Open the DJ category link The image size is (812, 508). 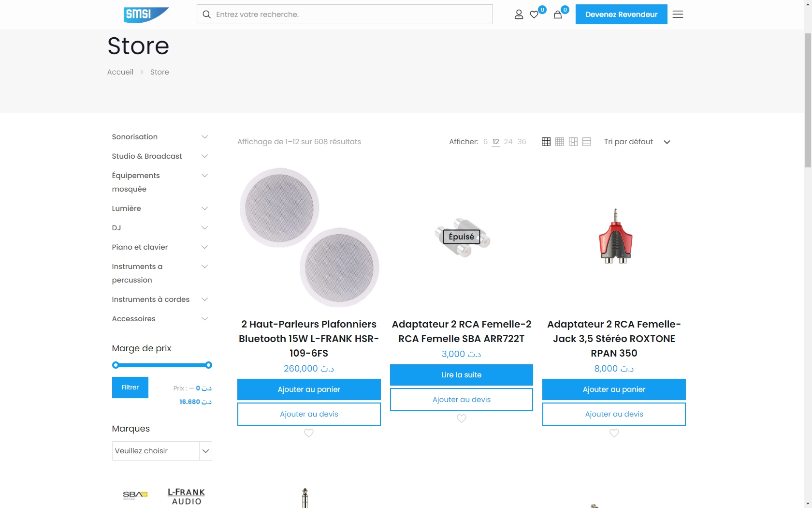(x=116, y=228)
